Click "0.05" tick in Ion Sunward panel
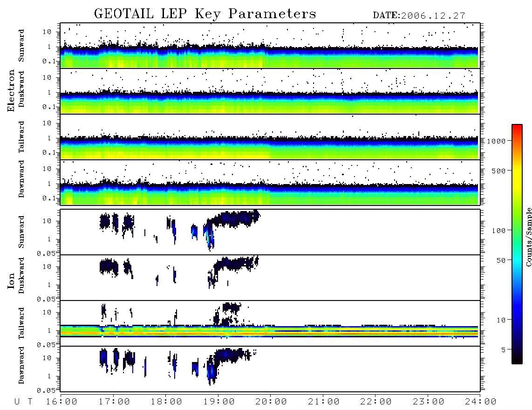The height and width of the screenshot is (410, 532). coord(46,253)
